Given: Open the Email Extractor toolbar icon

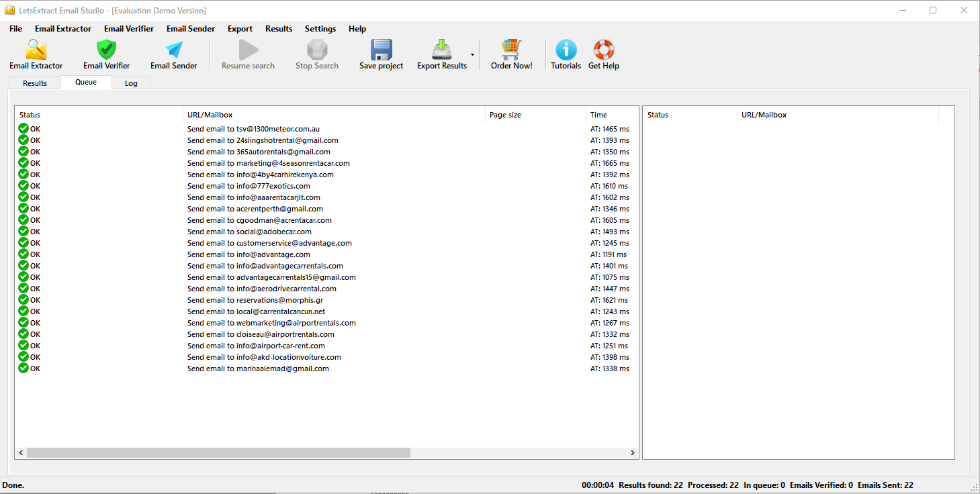Looking at the screenshot, I should pyautogui.click(x=36, y=51).
